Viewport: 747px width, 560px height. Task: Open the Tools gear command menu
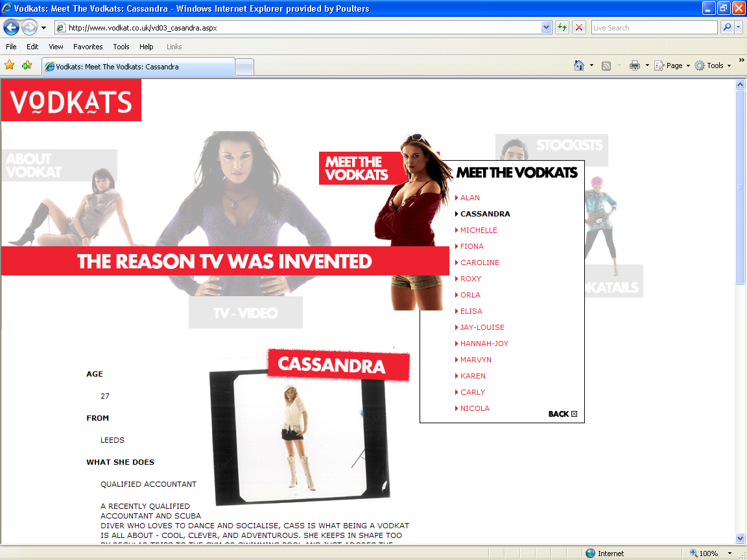[713, 65]
